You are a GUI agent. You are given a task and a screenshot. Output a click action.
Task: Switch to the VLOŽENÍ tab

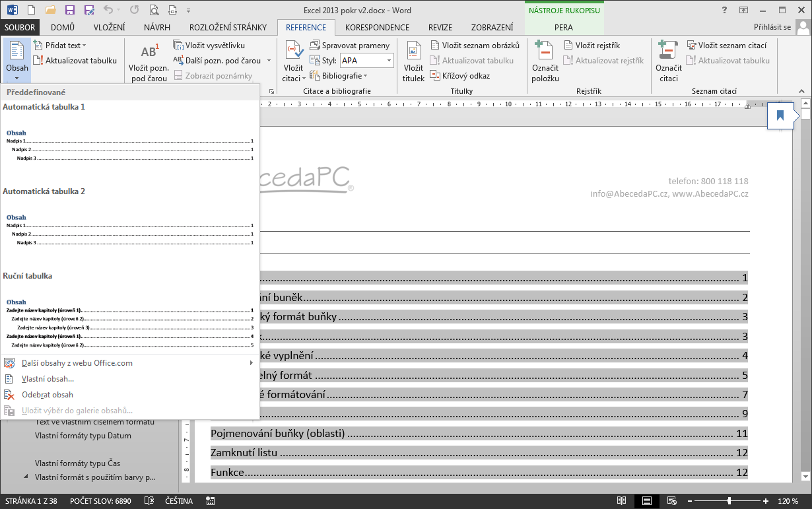[110, 27]
